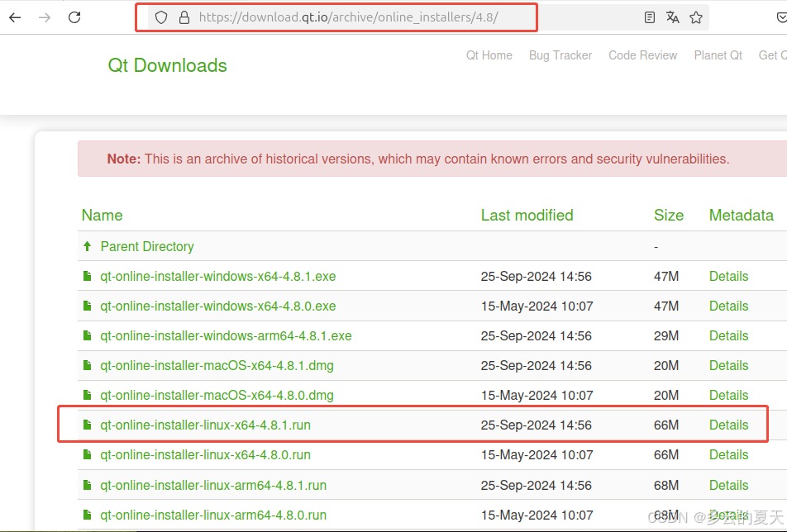Click the 68M size of linux-arm64-4.8.1.run

tap(666, 486)
